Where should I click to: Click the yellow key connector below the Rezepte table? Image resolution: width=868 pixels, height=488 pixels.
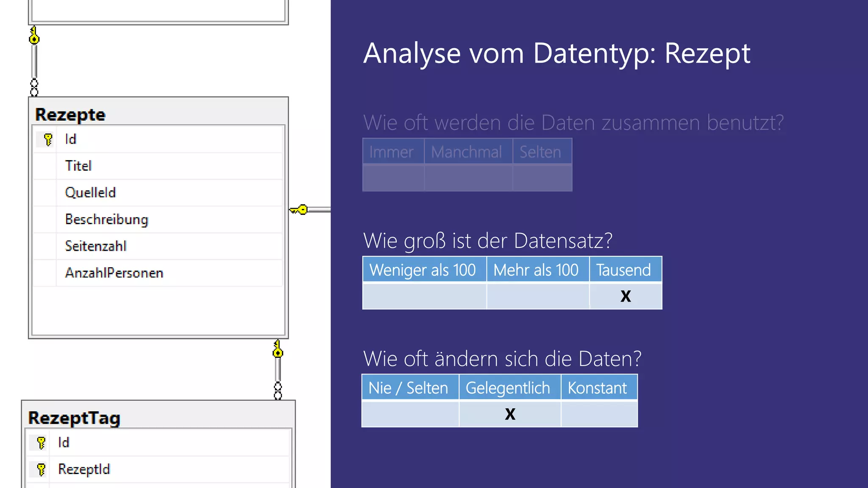click(278, 349)
